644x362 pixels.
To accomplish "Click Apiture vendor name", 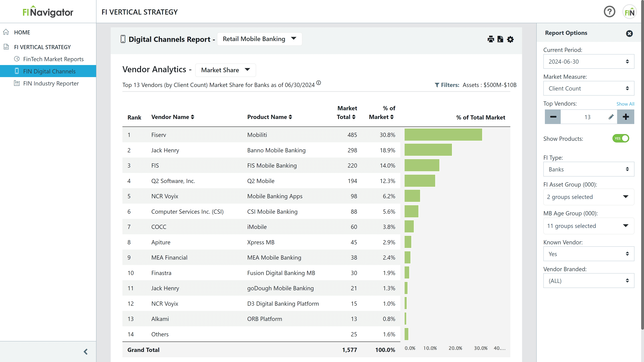I will (x=161, y=242).
